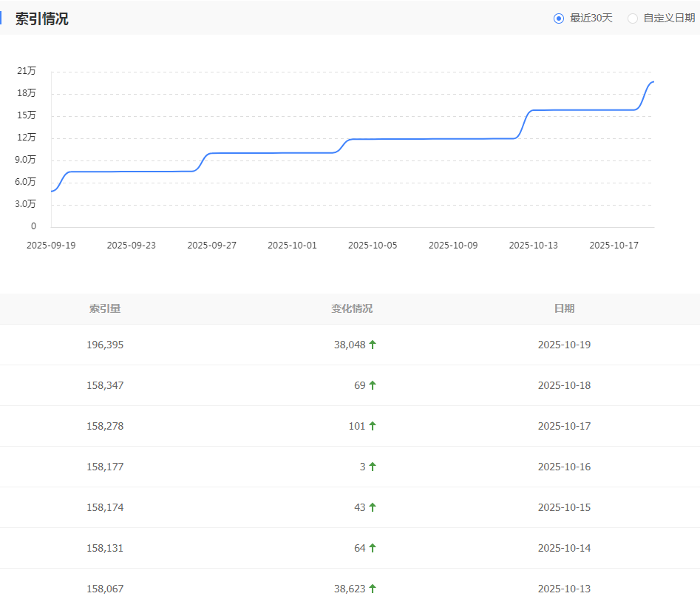Click the 2025-10-13 date in table
Viewport: 700px width, 599px height.
[564, 589]
